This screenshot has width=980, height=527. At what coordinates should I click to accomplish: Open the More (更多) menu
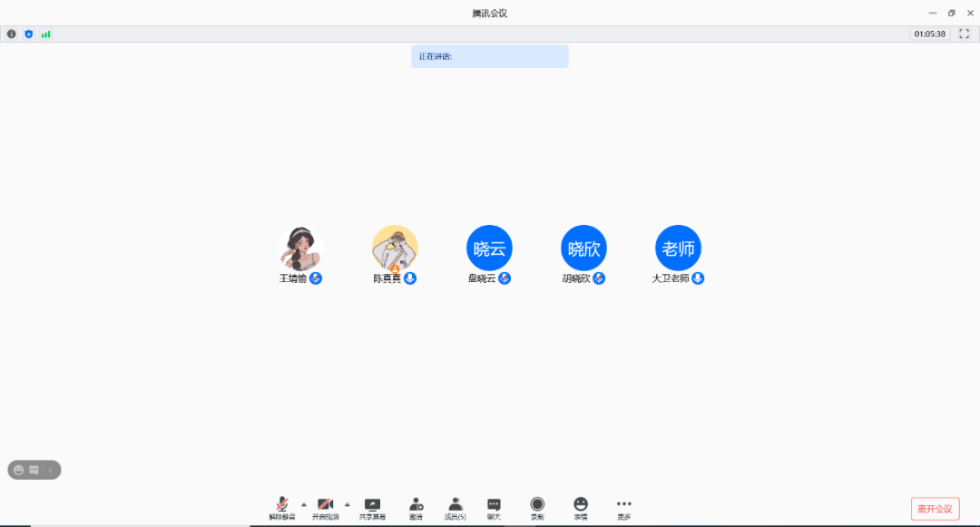pyautogui.click(x=623, y=507)
